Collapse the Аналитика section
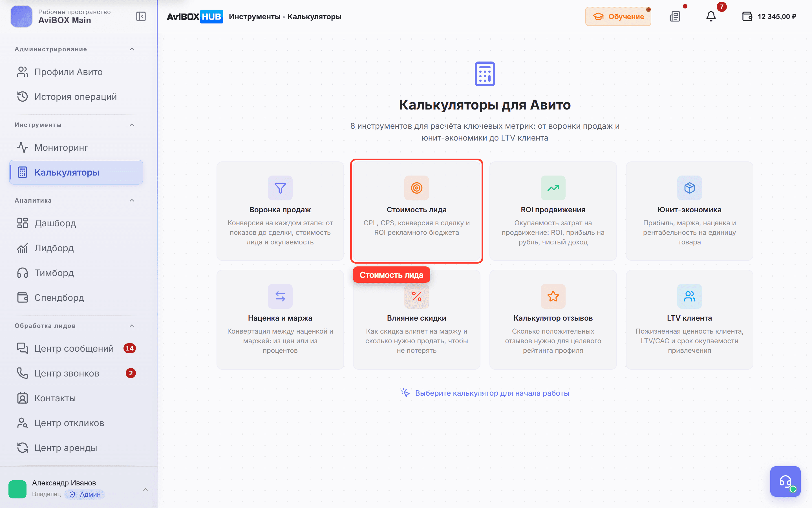Screen dimensions: 812x508 132,201
